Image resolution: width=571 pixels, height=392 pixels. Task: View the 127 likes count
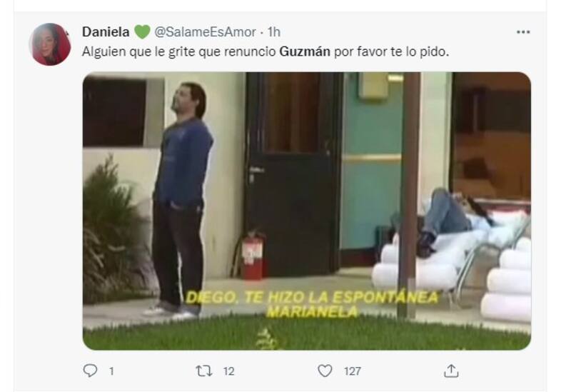[x=353, y=371]
